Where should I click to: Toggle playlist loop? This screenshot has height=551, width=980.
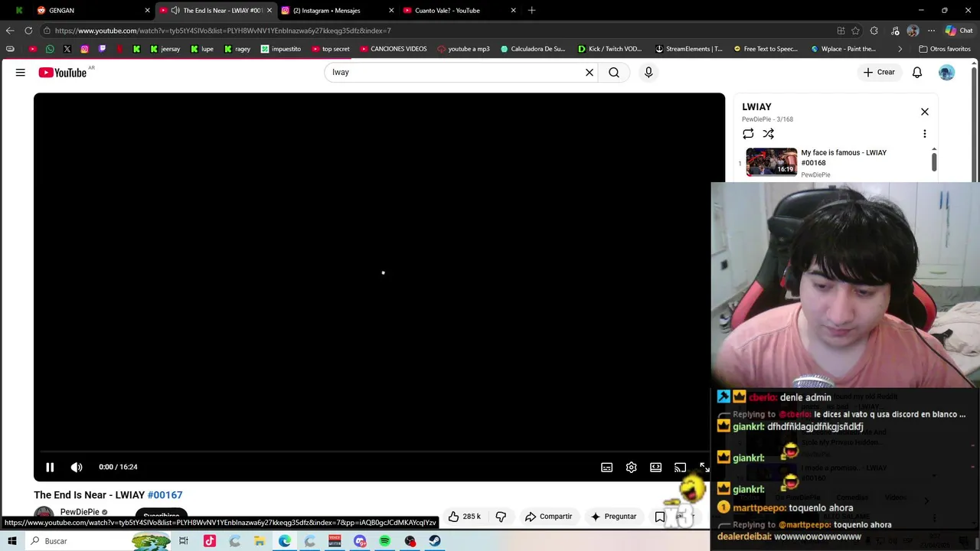pos(748,133)
